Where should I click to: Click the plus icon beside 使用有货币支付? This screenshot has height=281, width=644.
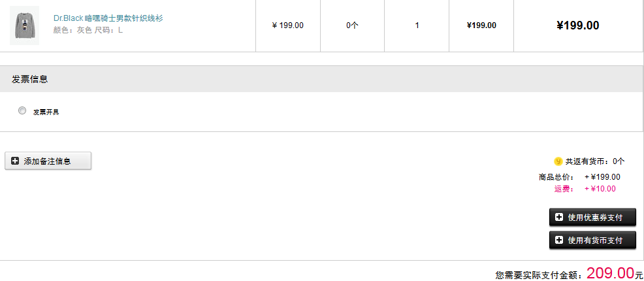(x=559, y=240)
